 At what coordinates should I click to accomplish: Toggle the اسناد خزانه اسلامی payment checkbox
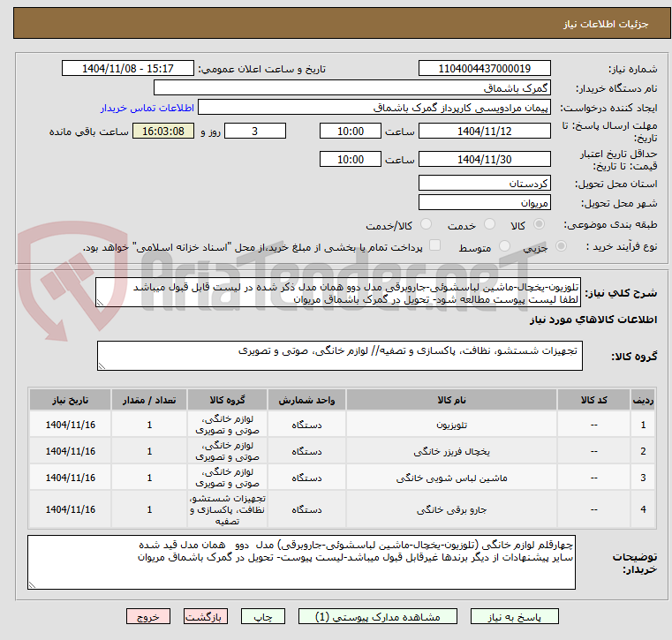435,245
